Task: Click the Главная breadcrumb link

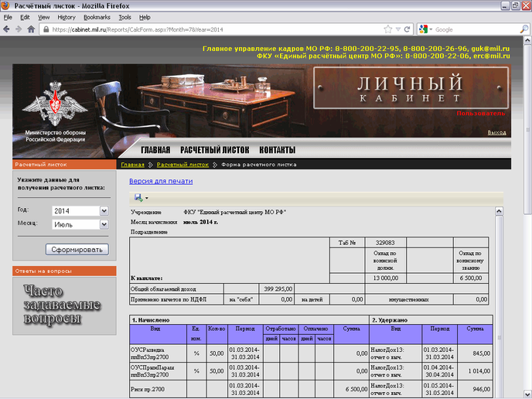Action: tap(133, 165)
